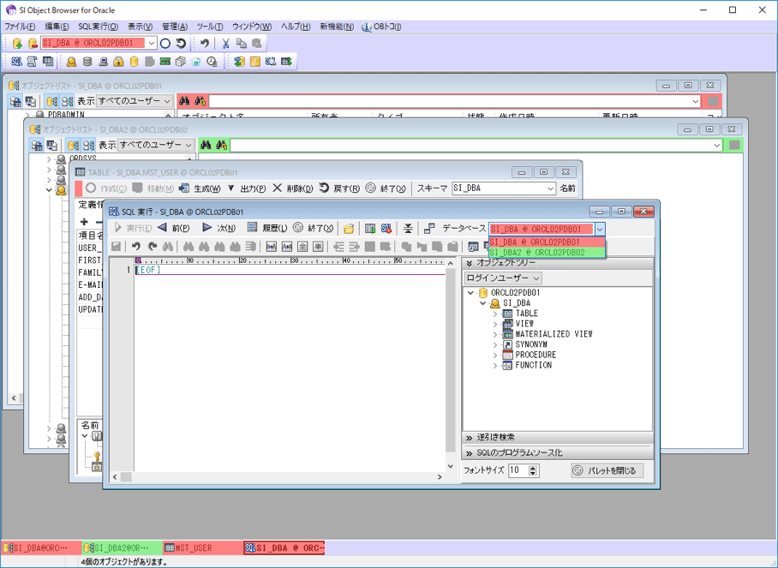Click the 前(P) previous arrow button
This screenshot has width=778, height=568.
click(174, 228)
